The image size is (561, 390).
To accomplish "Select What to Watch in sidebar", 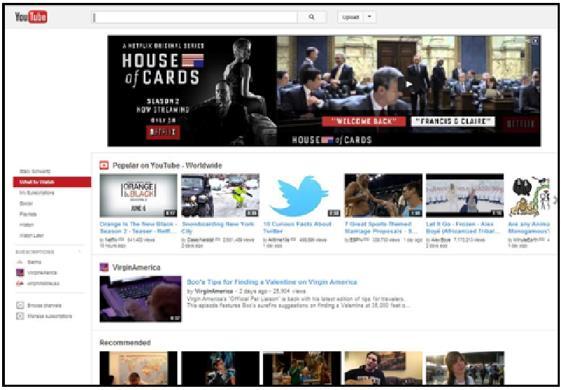I will point(52,182).
